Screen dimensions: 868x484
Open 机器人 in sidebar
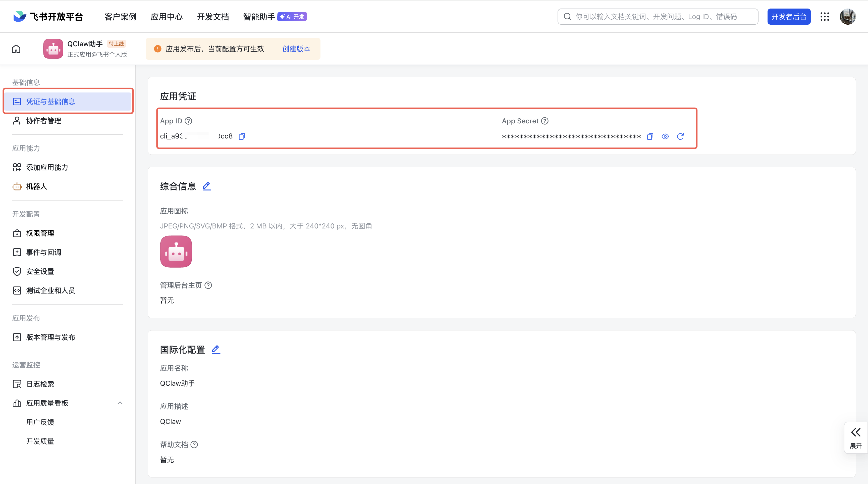tap(36, 186)
